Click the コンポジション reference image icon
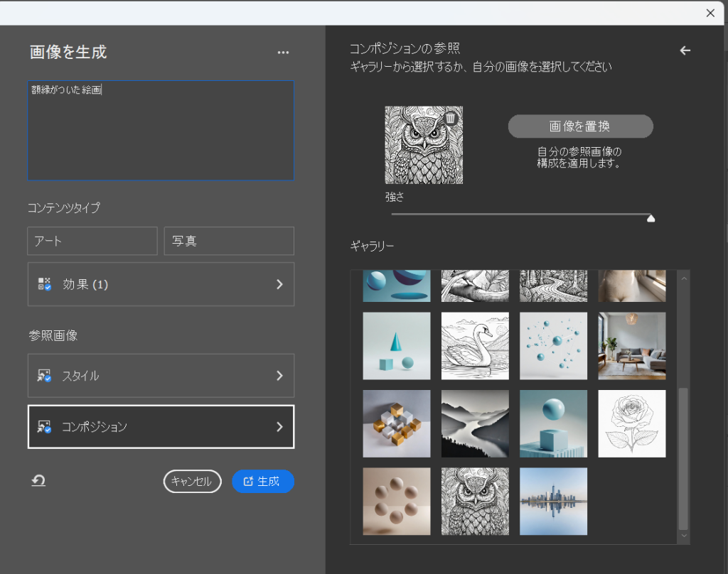Viewport: 728px width, 574px height. point(45,427)
